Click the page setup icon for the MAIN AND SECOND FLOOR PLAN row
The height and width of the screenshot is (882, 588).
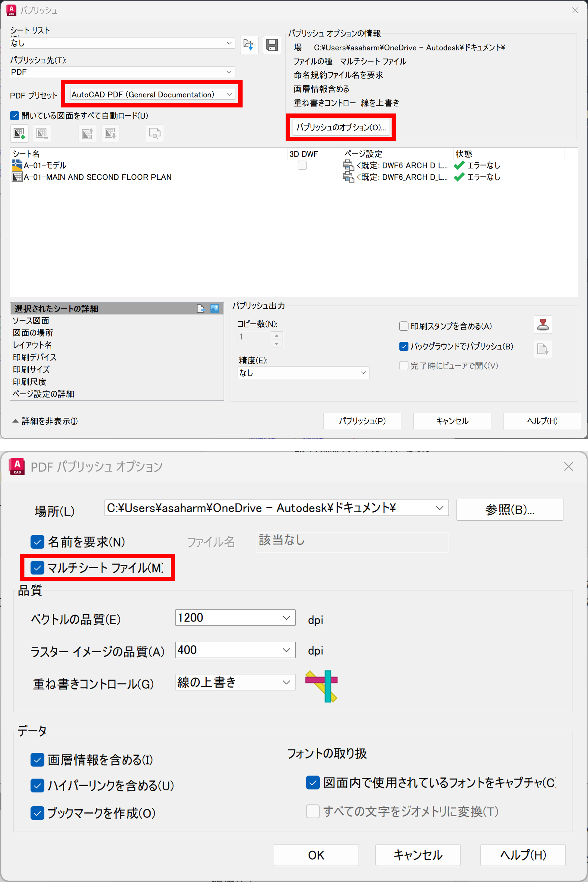pos(348,177)
